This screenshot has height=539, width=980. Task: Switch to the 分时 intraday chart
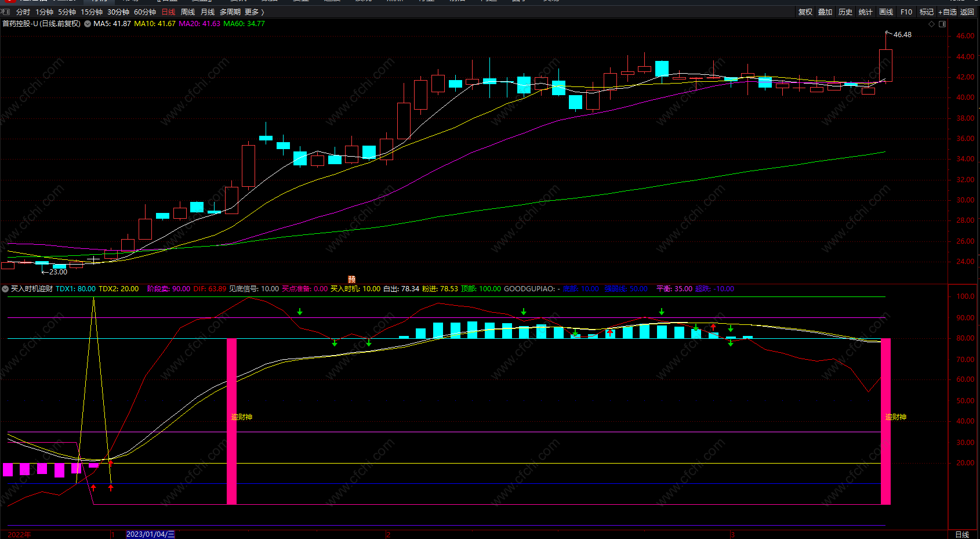point(23,12)
